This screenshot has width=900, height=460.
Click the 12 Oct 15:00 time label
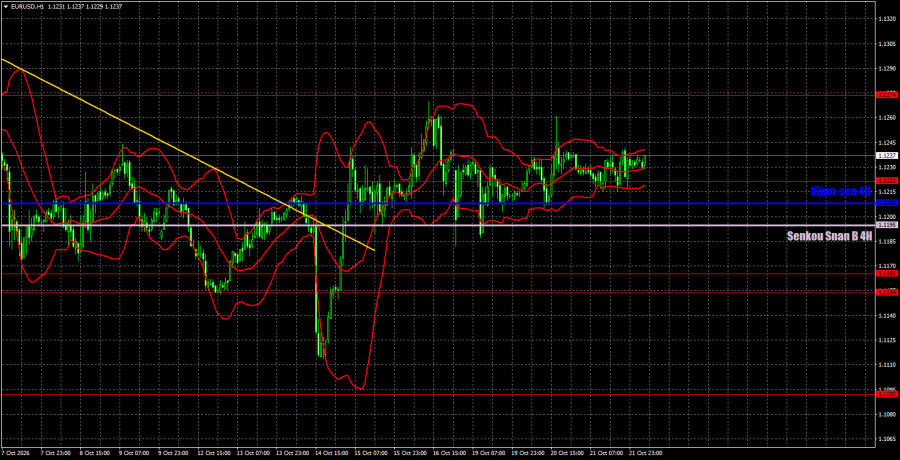(213, 453)
